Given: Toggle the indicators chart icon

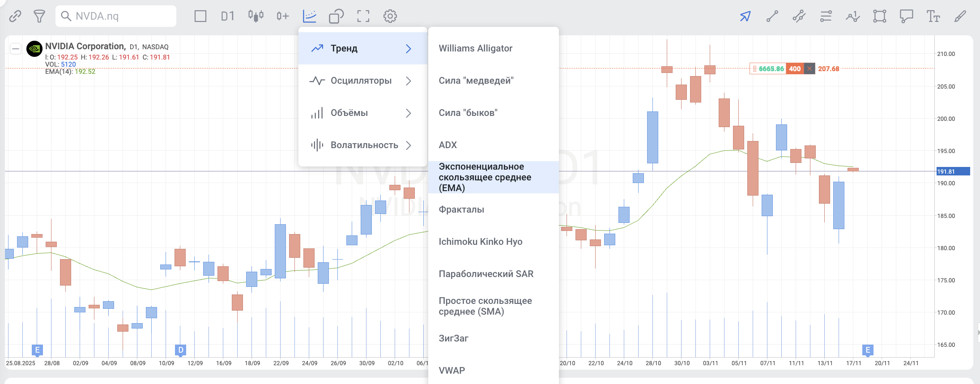Looking at the screenshot, I should pos(310,17).
